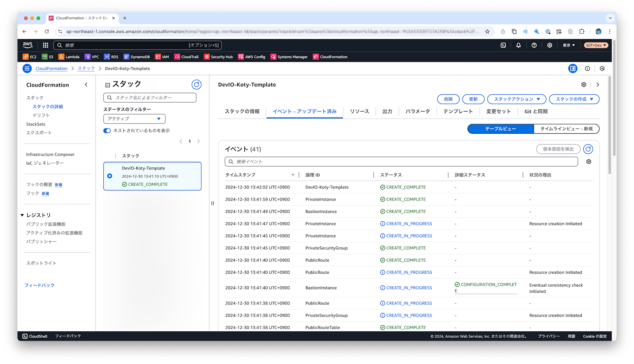Bookmark this page with the star
634x364 pixels.
point(487,31)
